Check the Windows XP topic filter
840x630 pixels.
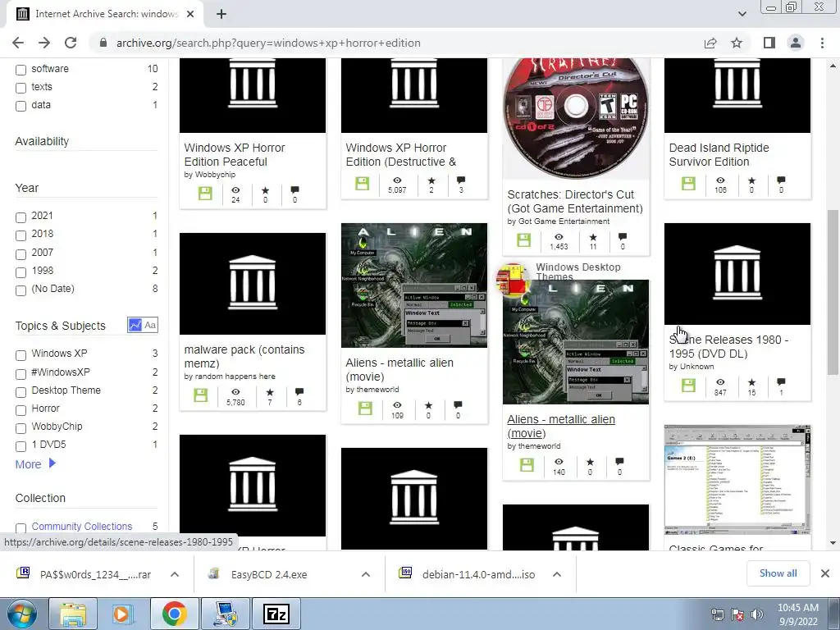pyautogui.click(x=21, y=355)
